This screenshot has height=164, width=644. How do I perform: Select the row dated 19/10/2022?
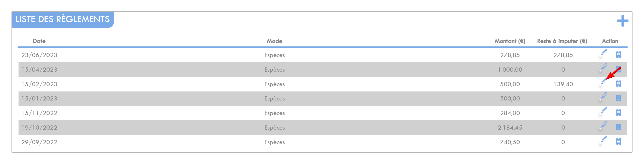[323, 128]
